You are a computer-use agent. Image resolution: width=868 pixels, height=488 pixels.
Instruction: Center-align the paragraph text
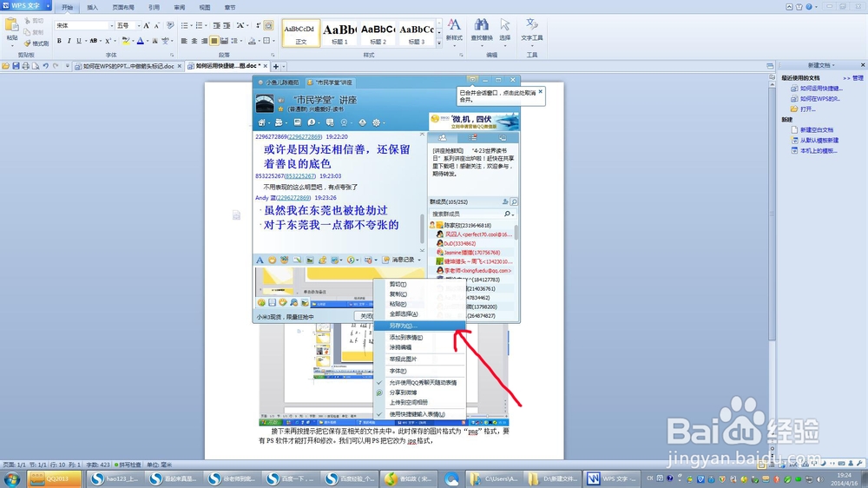(x=194, y=41)
